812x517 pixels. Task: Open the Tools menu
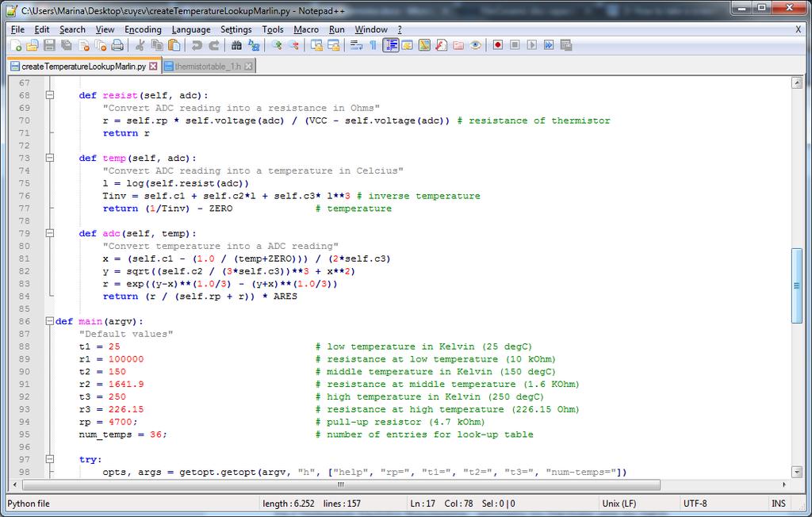[273, 29]
